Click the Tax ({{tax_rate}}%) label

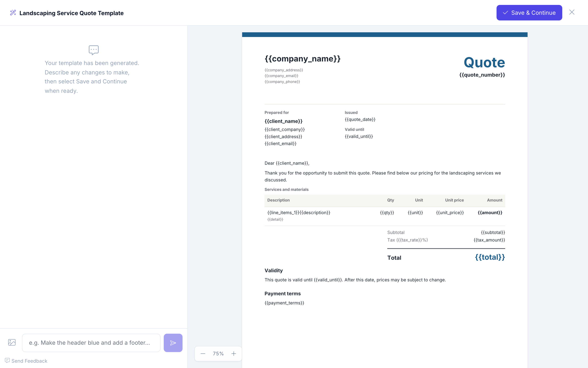tap(408, 240)
